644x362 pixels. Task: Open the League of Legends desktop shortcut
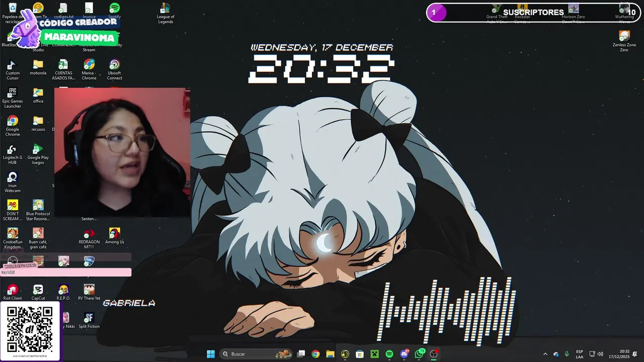click(x=166, y=13)
